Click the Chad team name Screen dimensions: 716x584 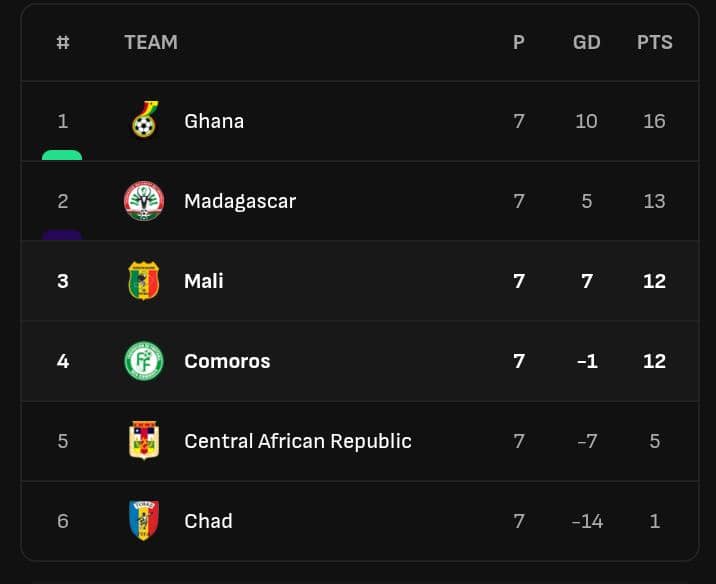pos(208,521)
